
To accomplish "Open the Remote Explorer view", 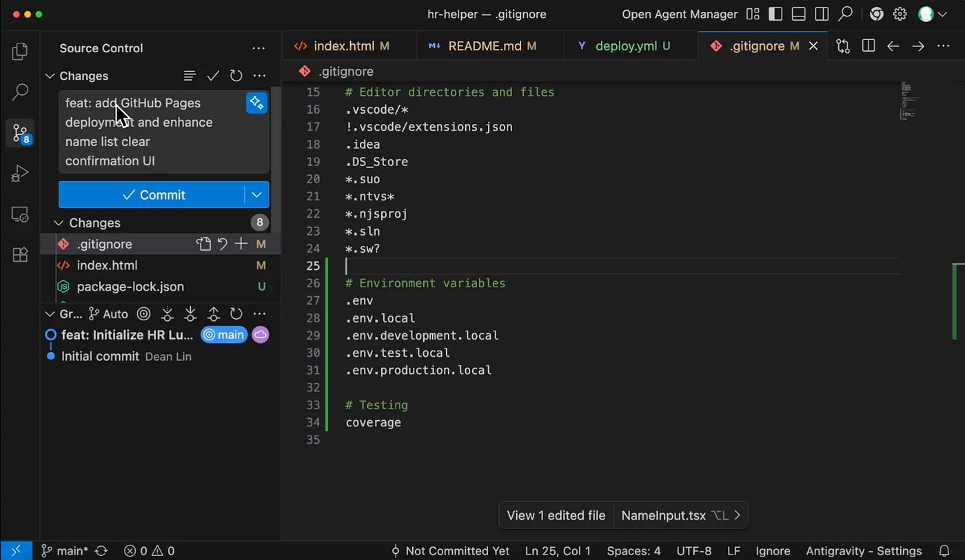I will pos(20,214).
